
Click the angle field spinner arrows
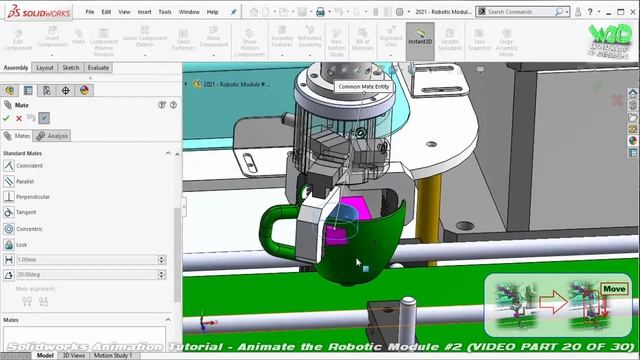[x=162, y=275]
